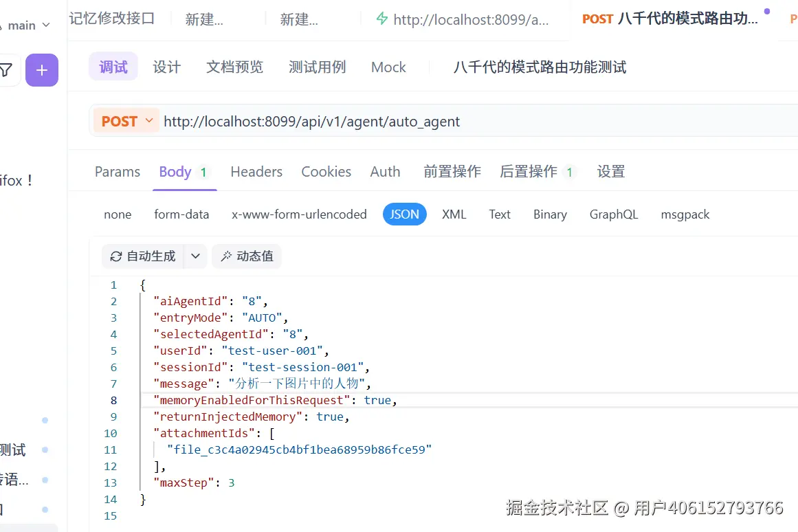798x532 pixels.
Task: Expand the main branch dropdown
Action: click(46, 25)
